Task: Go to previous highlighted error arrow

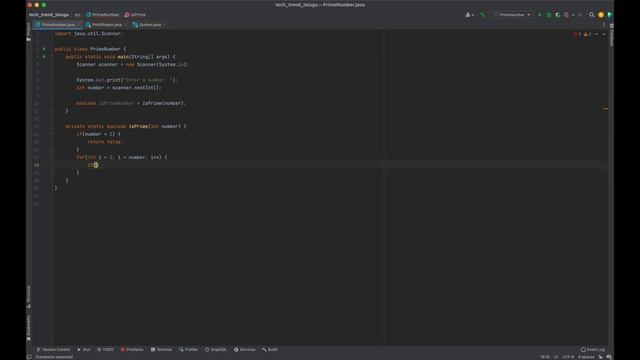Action: (x=597, y=34)
